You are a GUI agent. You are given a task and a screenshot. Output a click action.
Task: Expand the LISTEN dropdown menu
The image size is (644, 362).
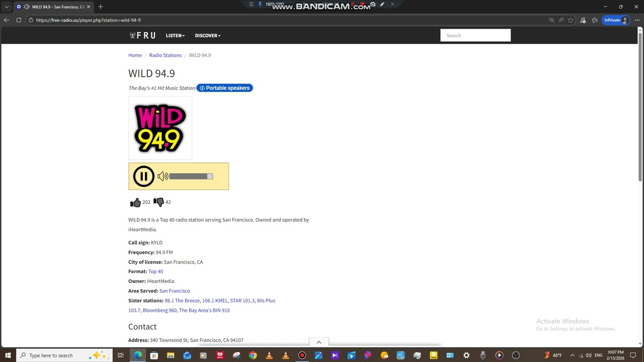(175, 36)
